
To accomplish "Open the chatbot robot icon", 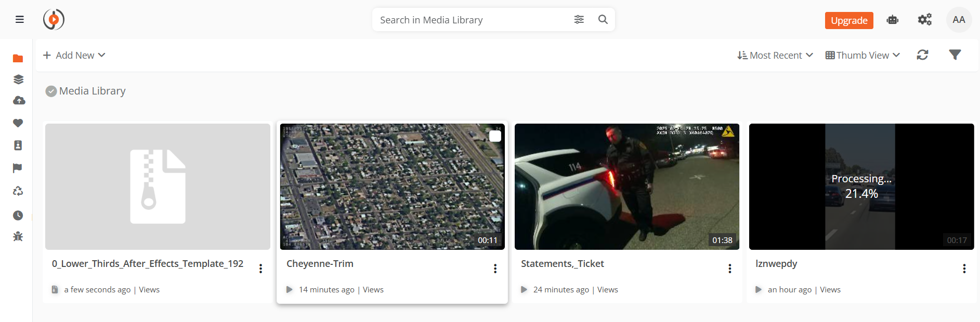I will (x=893, y=20).
